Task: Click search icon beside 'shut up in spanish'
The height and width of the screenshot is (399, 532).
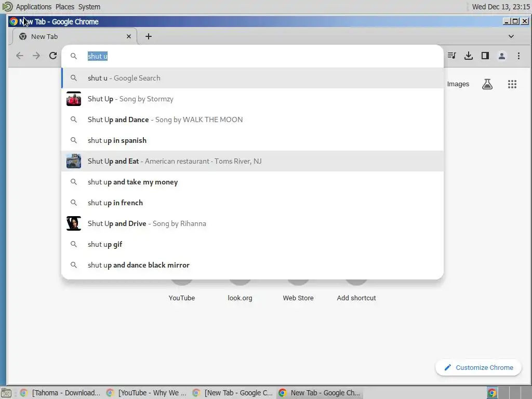Action: 74,140
